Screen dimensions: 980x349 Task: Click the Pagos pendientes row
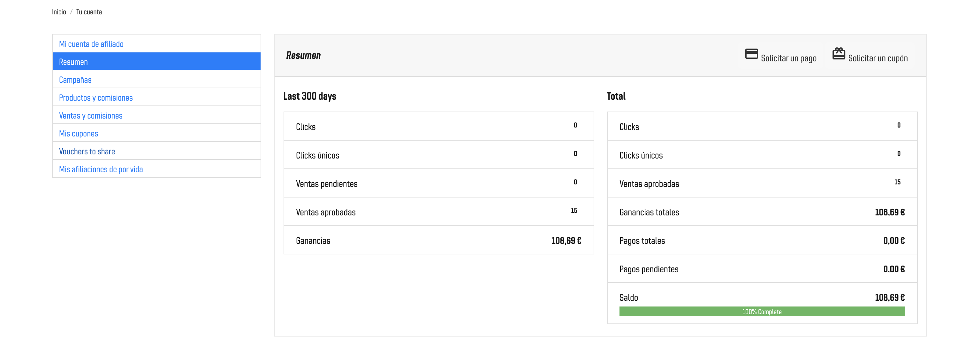point(762,269)
